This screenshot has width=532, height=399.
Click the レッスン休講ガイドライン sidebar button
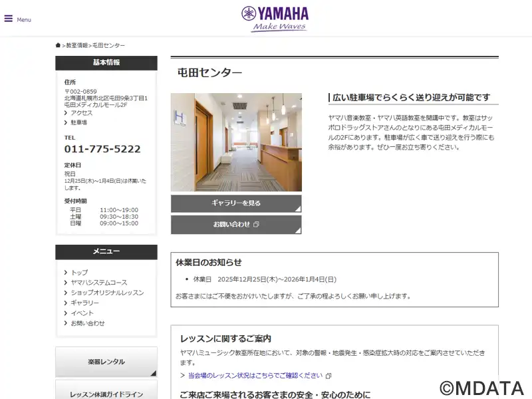pos(106,390)
